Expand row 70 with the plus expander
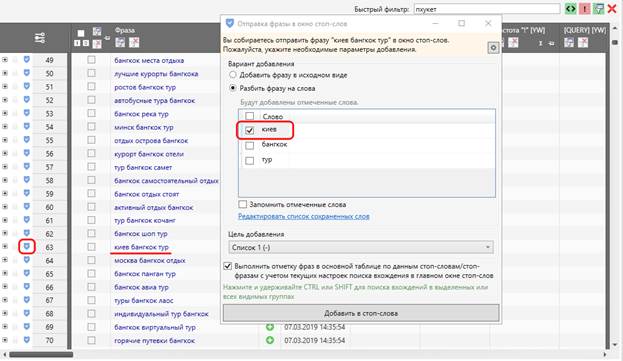Screen dimensions: 623x361 pos(4,340)
